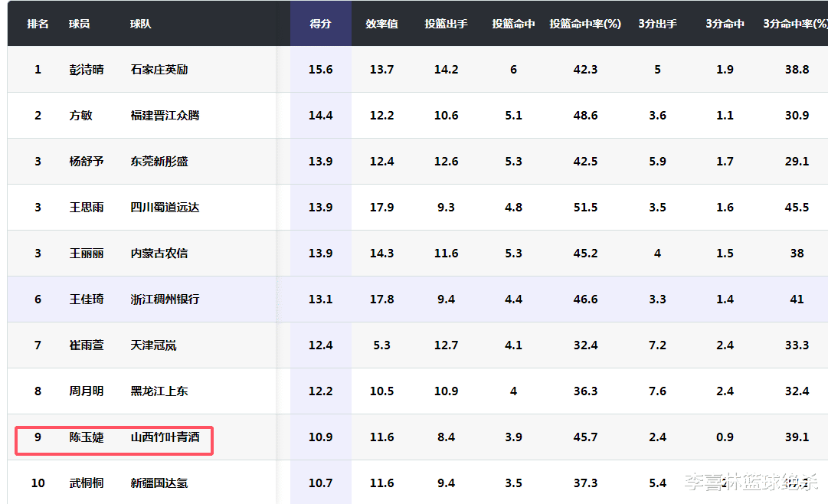Click rank number 6 in table

coord(38,299)
